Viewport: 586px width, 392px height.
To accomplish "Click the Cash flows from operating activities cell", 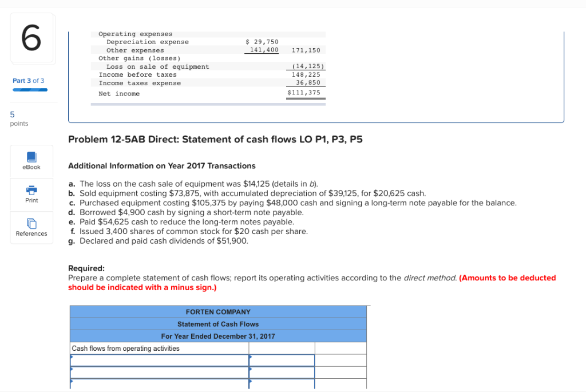I will pos(159,349).
